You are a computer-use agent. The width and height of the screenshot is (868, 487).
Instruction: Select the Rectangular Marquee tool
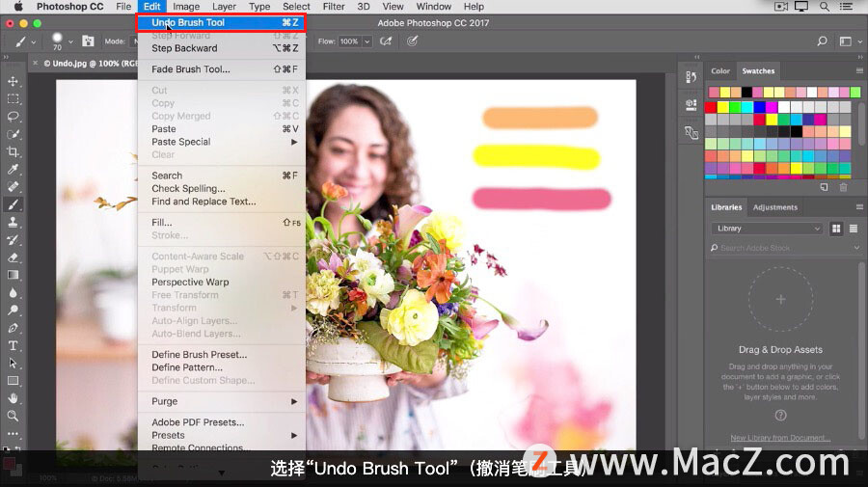click(13, 99)
